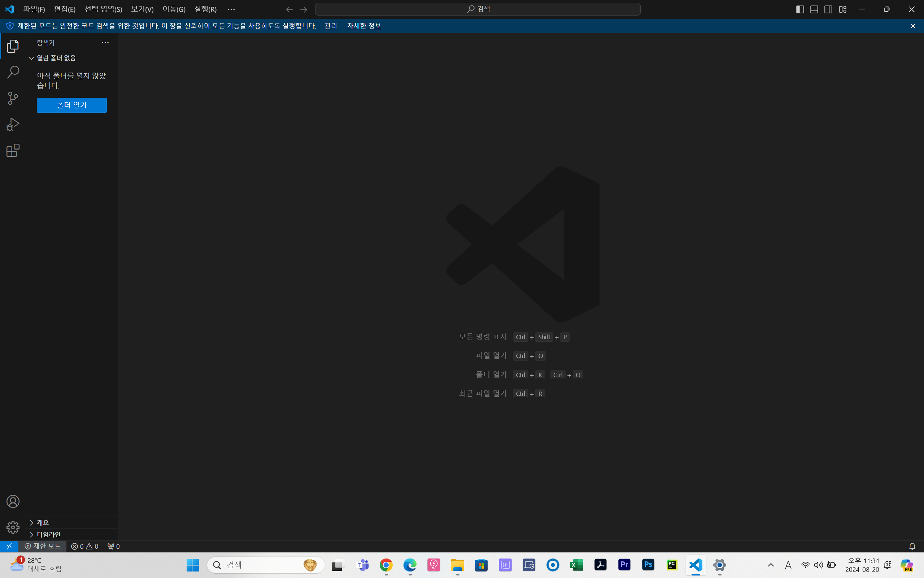Toggle the bottom panel visibility
This screenshot has height=578, width=924.
tap(814, 9)
